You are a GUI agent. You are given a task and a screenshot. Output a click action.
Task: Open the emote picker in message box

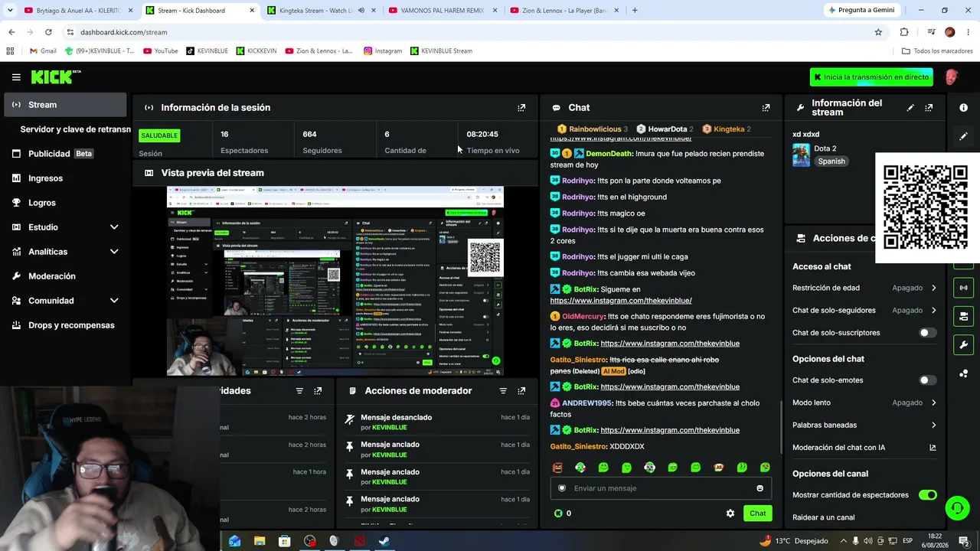759,488
